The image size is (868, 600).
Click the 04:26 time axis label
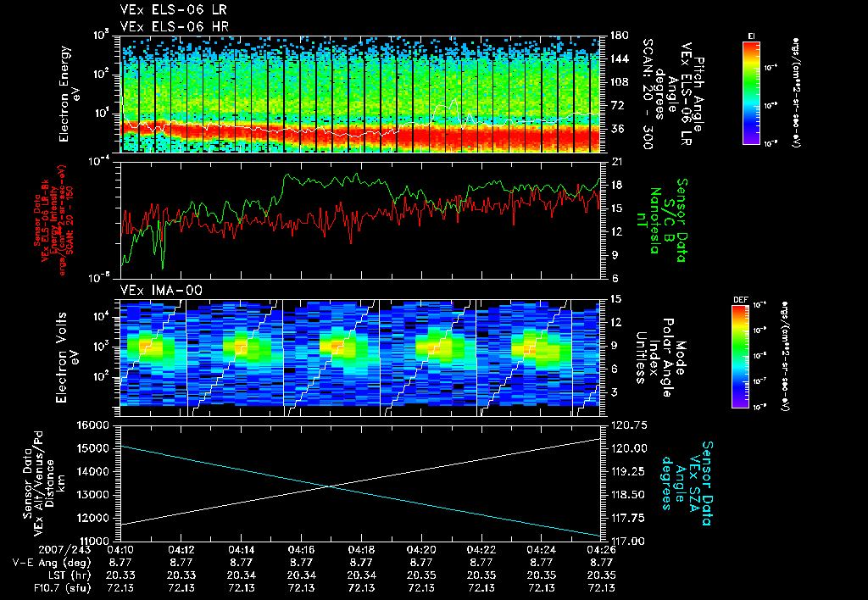click(x=601, y=551)
